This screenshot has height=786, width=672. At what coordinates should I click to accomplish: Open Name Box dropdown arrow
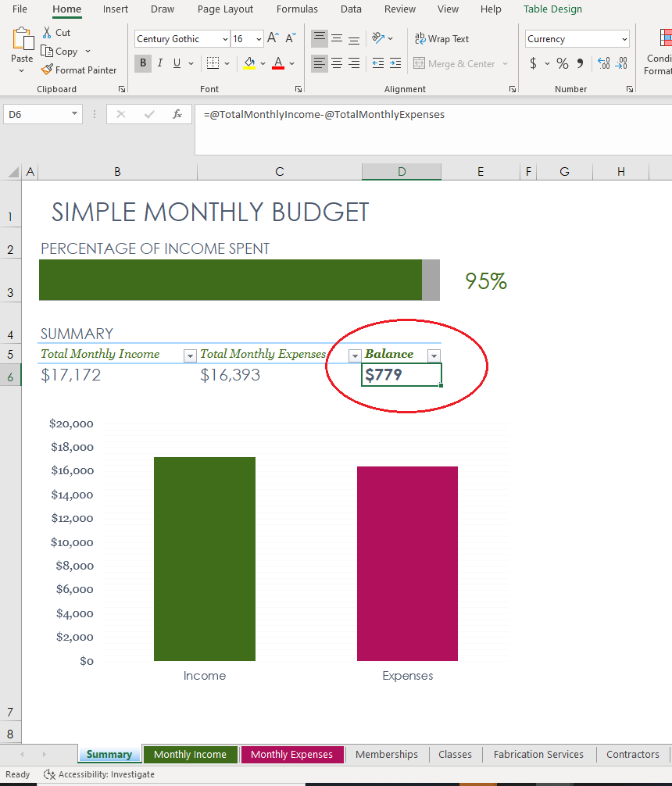74,114
